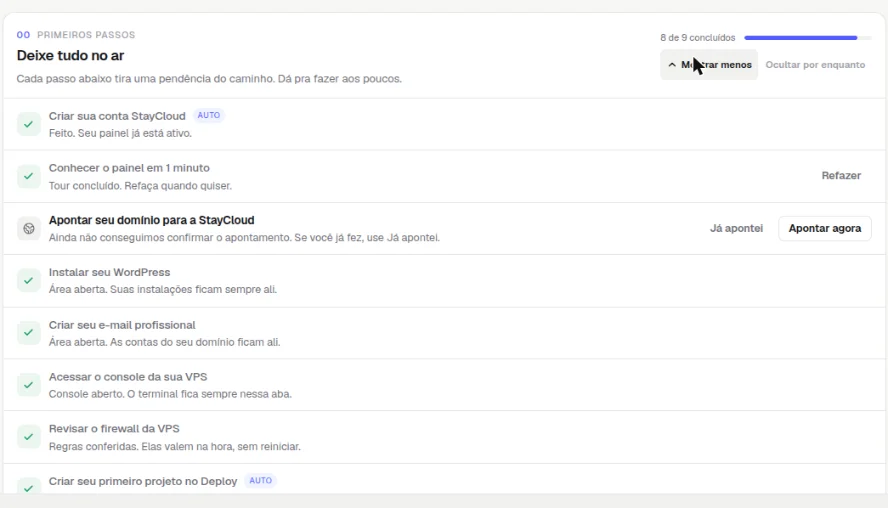Open the Revisar o firewall da VPS step

tap(114, 429)
